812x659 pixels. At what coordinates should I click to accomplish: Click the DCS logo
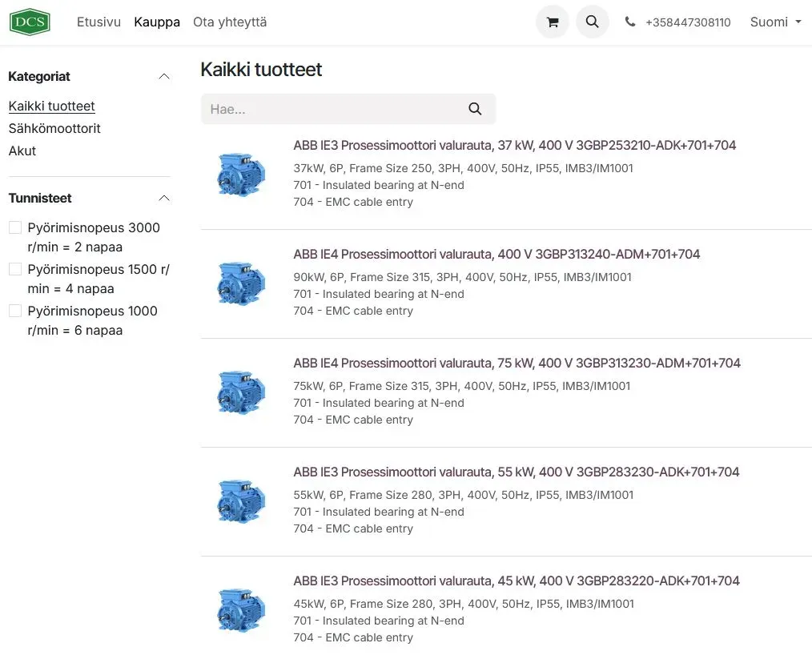coord(30,22)
